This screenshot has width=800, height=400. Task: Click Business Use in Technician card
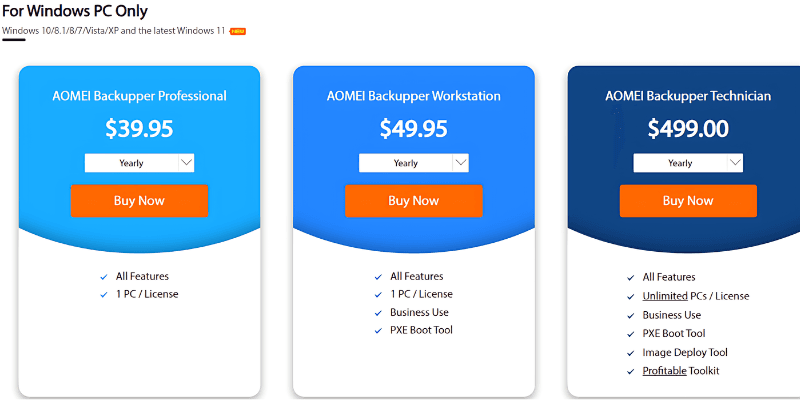point(672,315)
